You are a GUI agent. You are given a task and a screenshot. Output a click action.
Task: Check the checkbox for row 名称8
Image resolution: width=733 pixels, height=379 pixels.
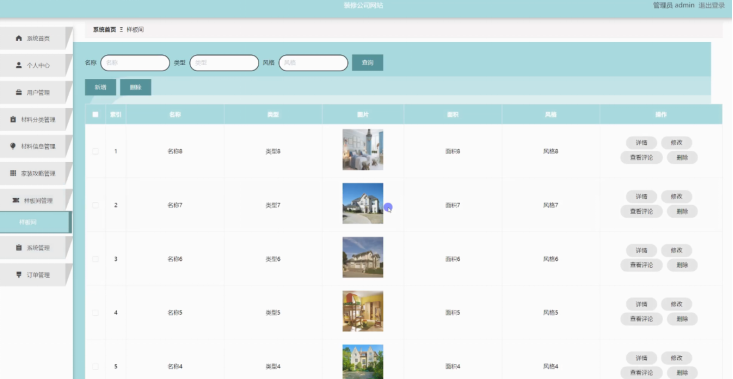point(95,151)
